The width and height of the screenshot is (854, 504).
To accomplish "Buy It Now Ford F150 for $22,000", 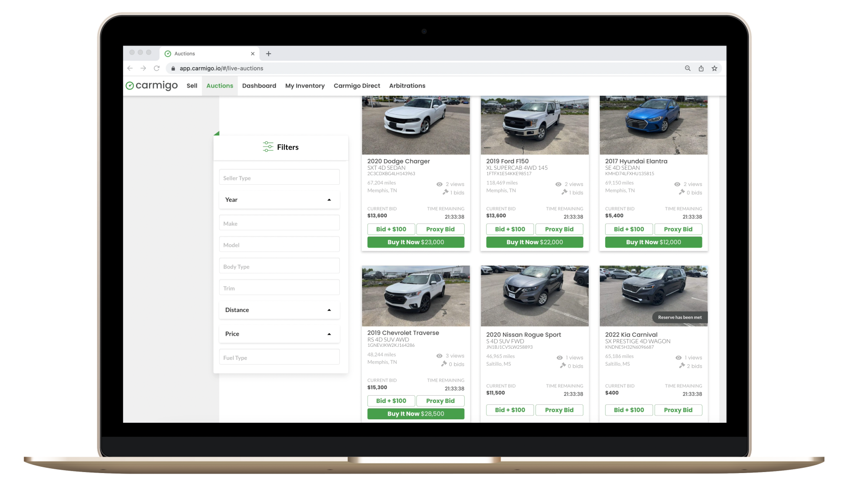I will [535, 242].
